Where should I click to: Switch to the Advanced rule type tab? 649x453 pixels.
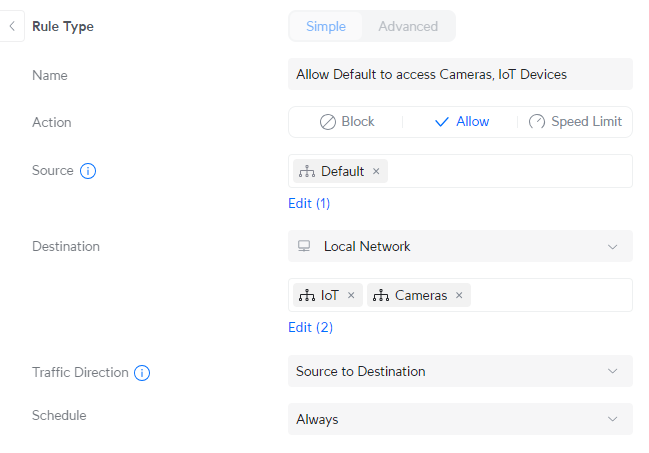pos(408,26)
